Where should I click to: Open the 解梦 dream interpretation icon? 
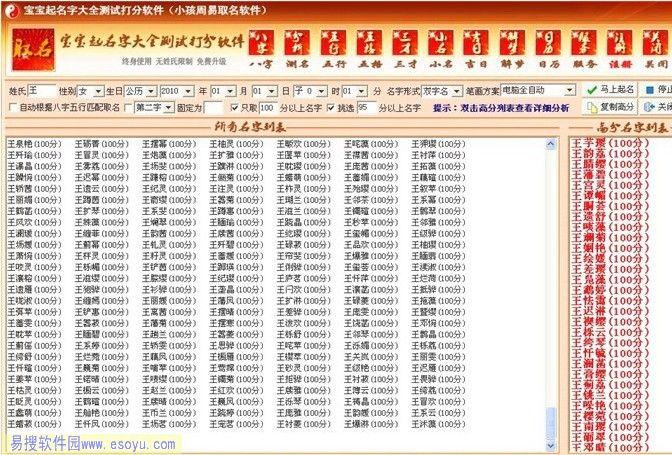(x=514, y=46)
